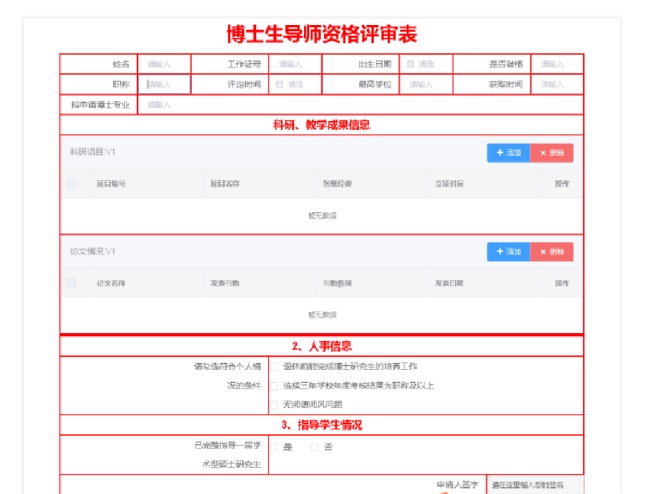The width and height of the screenshot is (647, 494).
Task: Toggle select-all checkbox in 论文情况 table header
Action: pyautogui.click(x=71, y=283)
